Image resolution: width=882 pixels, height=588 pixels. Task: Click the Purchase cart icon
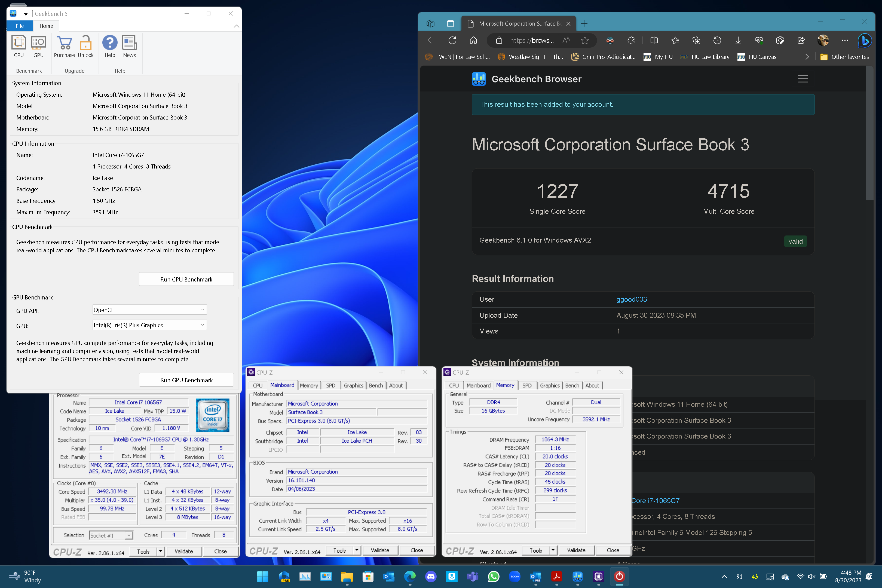point(65,47)
